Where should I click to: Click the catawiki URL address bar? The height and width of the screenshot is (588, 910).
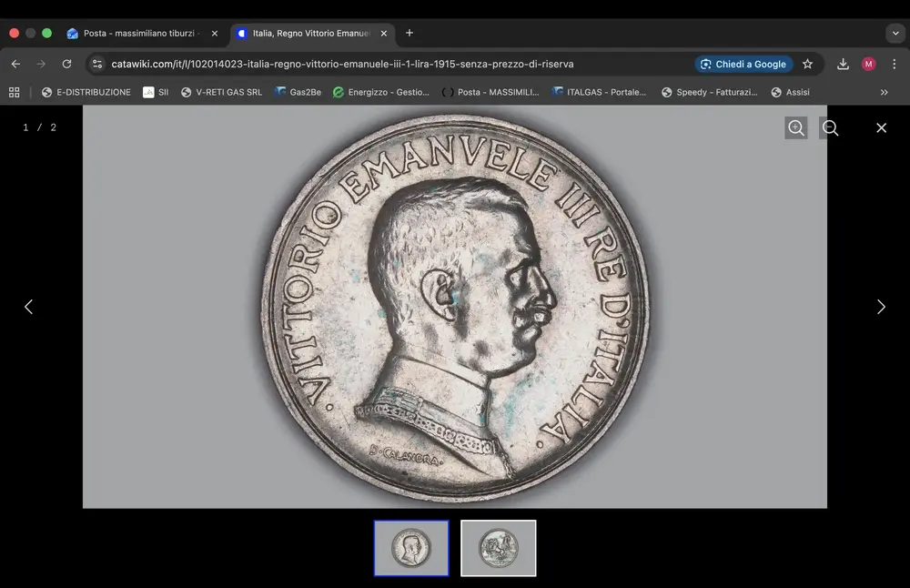tap(364, 65)
